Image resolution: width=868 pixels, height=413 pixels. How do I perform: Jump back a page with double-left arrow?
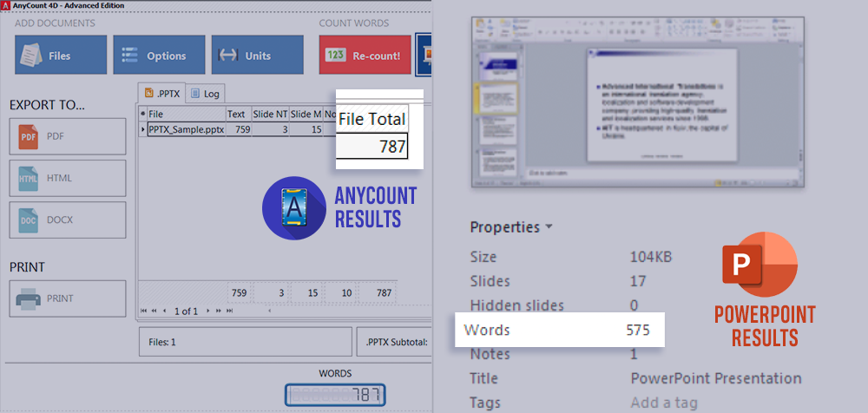click(x=154, y=311)
